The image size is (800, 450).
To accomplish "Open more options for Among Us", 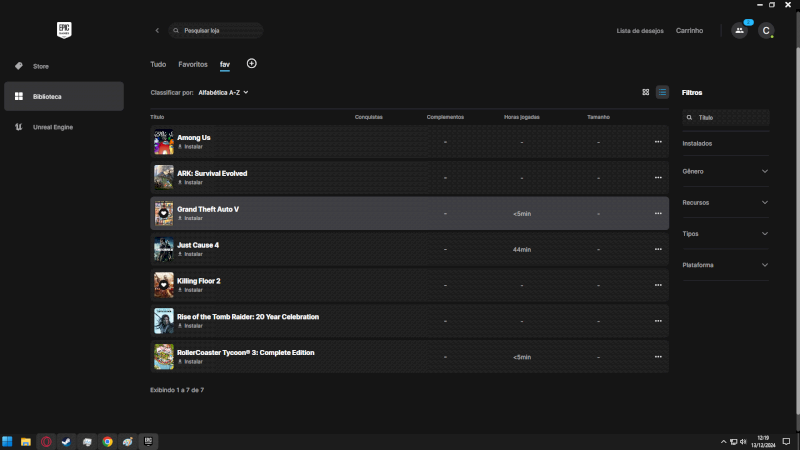I will pos(658,142).
